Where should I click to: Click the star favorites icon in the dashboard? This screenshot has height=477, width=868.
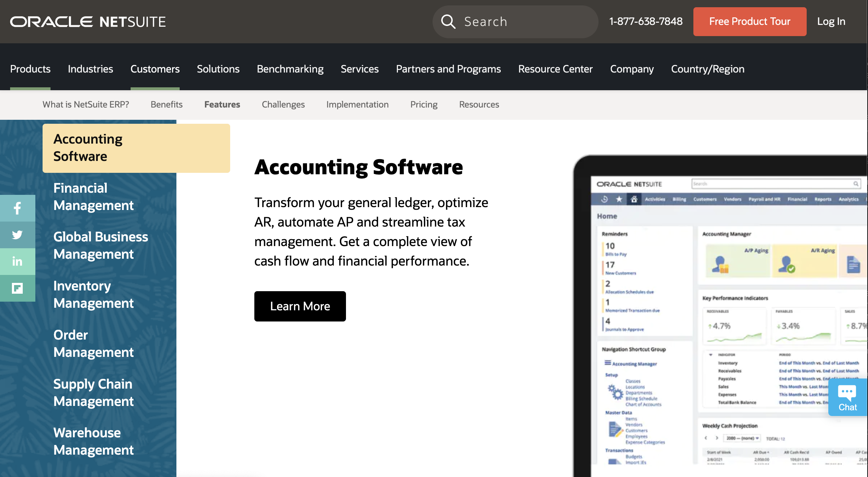pyautogui.click(x=619, y=199)
